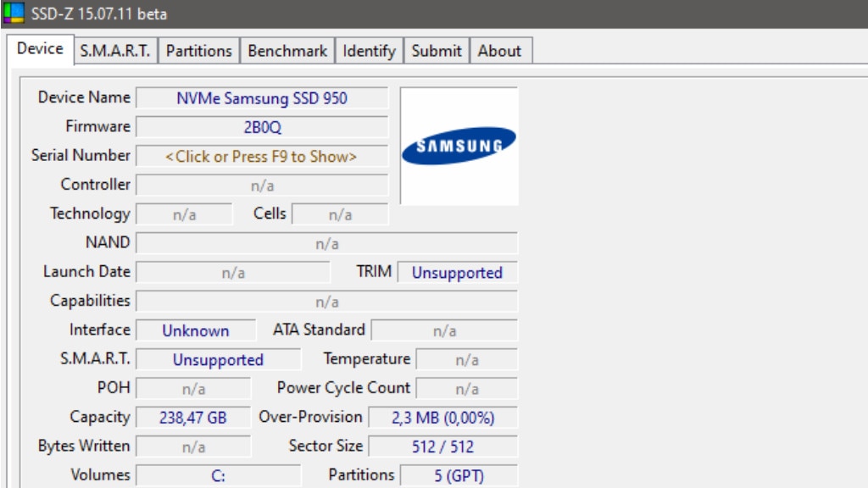Click the Capacity value 238,47 GB
Screen dimensions: 868x488
193,418
